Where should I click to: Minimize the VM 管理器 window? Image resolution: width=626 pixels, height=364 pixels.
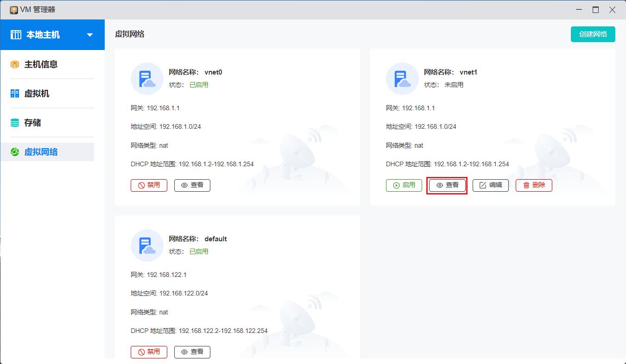tap(579, 10)
